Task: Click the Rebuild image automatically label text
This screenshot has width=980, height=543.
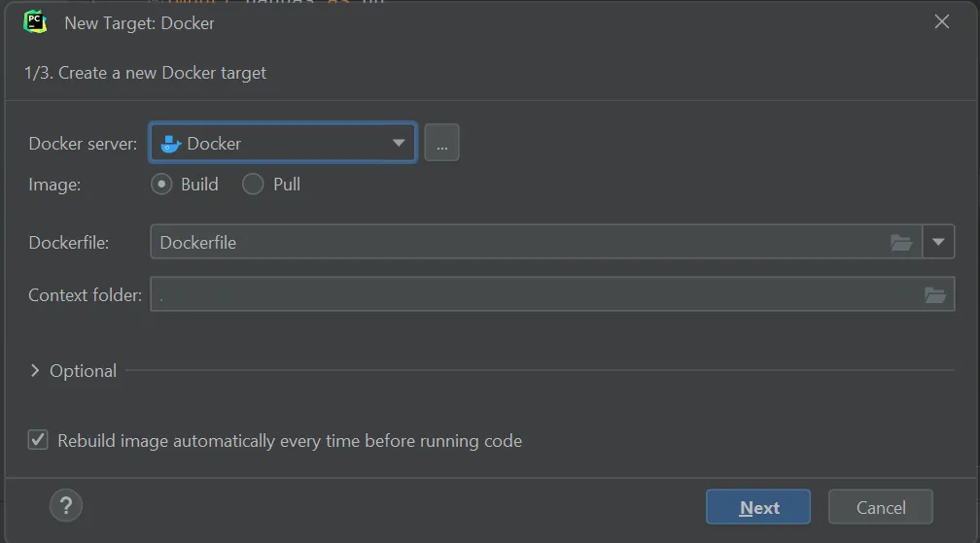Action: [x=290, y=441]
